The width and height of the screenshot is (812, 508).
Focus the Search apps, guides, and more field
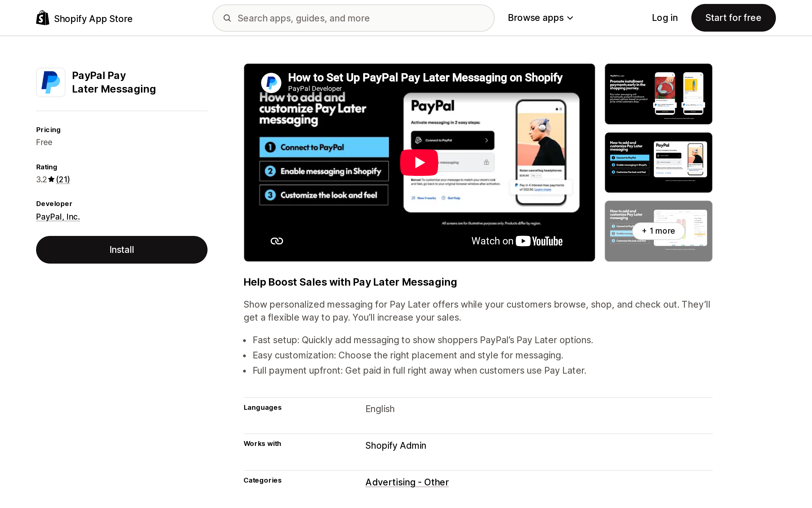coord(353,18)
